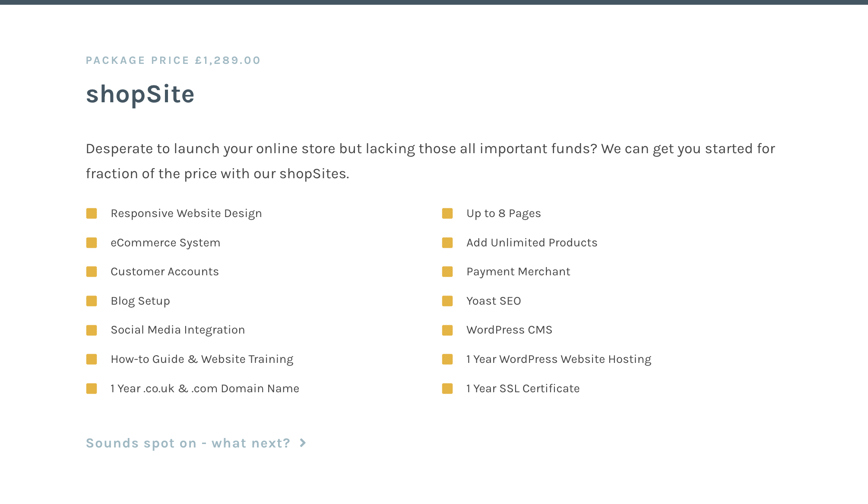Select the Add Unlimited Products item
The image size is (868, 504).
point(532,243)
